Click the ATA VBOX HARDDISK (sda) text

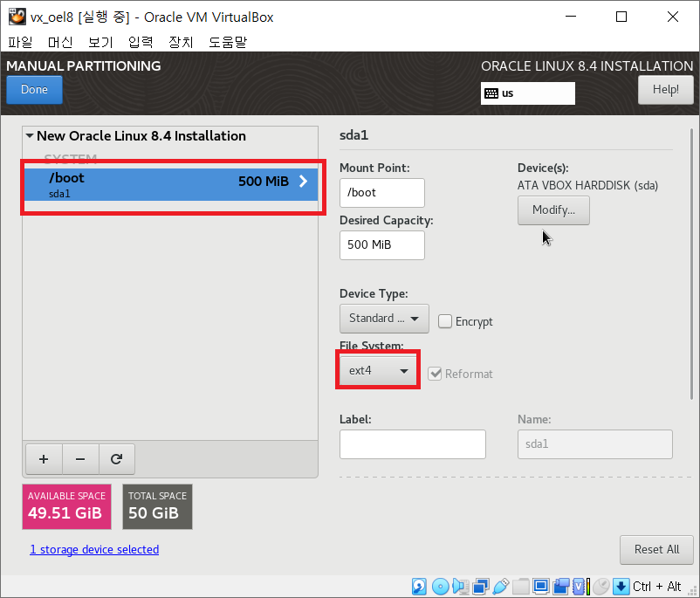(x=587, y=185)
